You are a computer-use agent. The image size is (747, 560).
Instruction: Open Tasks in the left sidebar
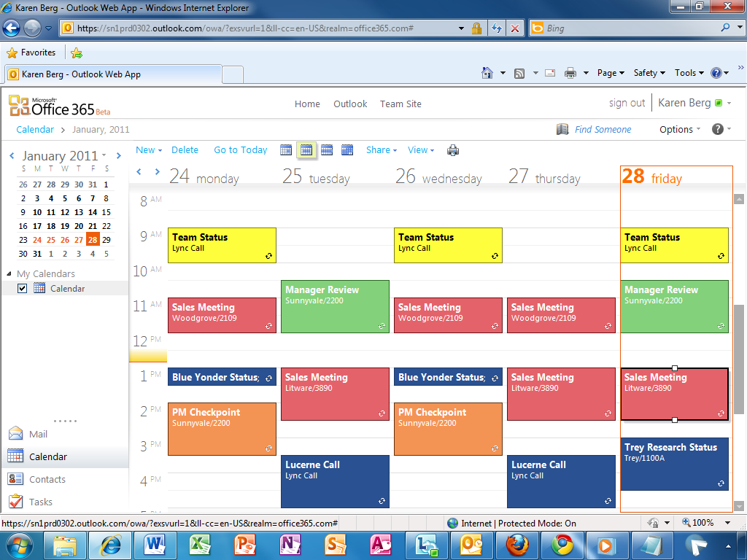(40, 502)
